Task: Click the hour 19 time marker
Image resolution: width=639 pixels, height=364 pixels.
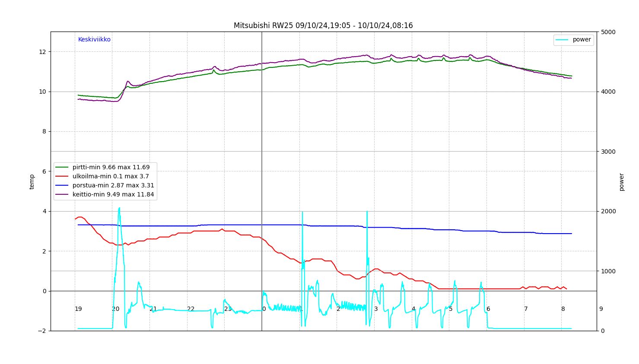Action: pyautogui.click(x=78, y=309)
